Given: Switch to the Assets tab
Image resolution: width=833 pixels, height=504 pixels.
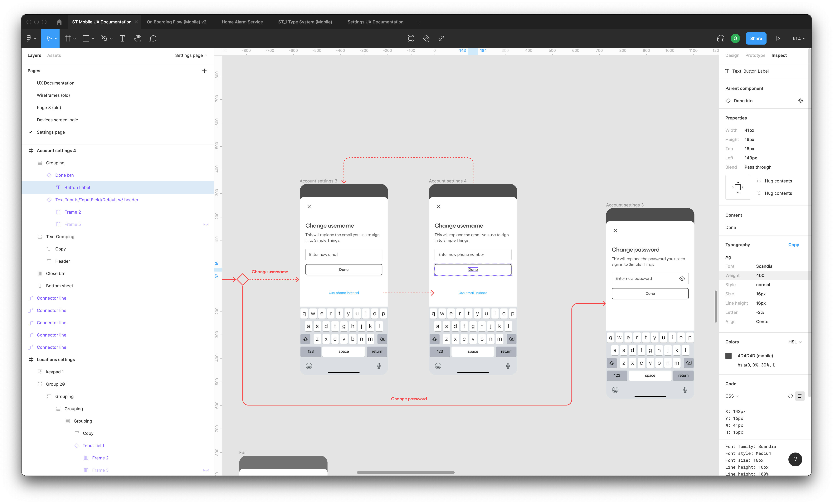Looking at the screenshot, I should 54,56.
